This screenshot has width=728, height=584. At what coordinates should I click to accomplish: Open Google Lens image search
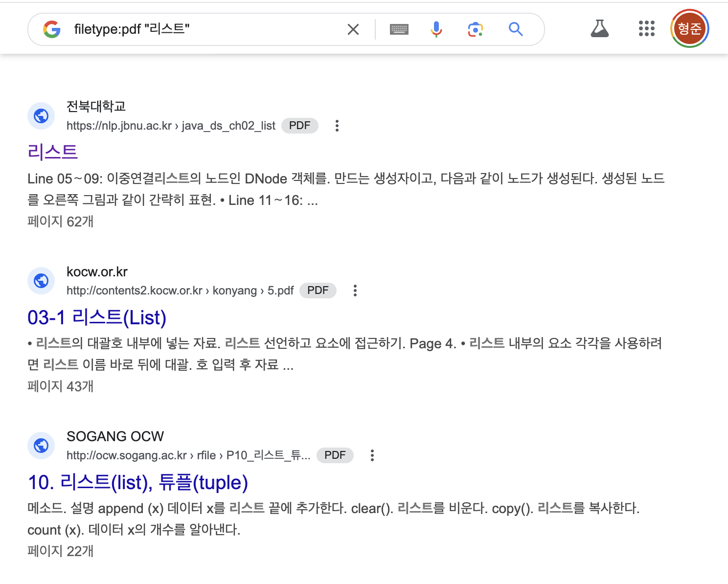click(476, 29)
